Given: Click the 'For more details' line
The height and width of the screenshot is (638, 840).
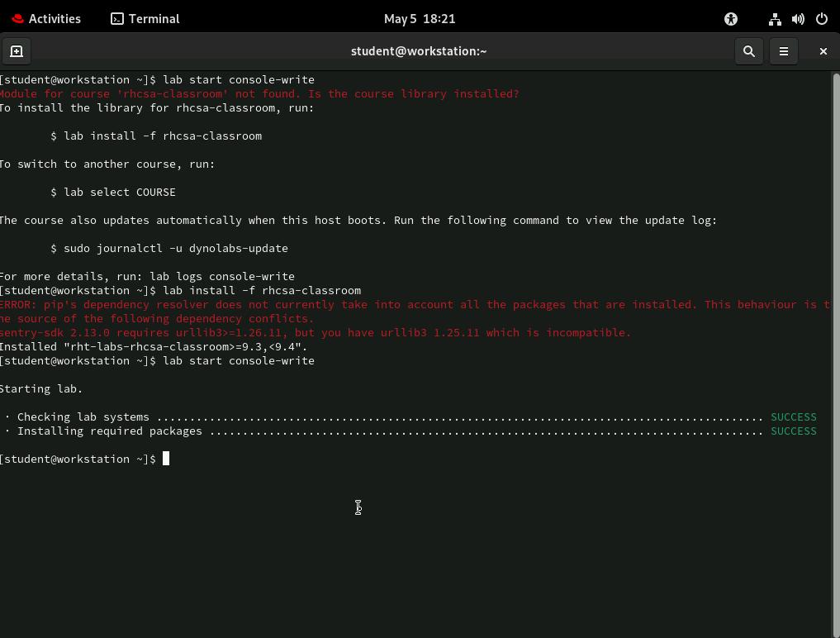Looking at the screenshot, I should (x=147, y=277).
